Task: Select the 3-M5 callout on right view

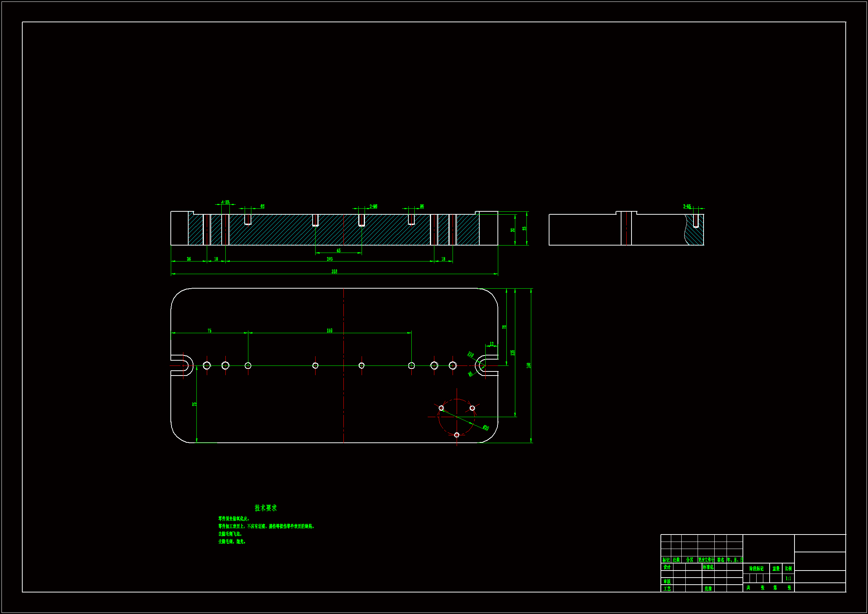Action: click(x=687, y=206)
